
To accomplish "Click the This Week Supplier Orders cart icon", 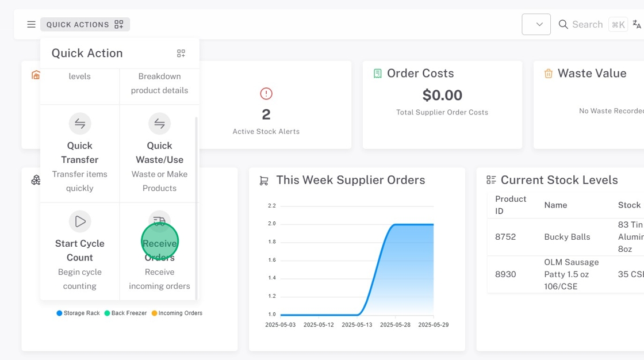I will [x=264, y=181].
